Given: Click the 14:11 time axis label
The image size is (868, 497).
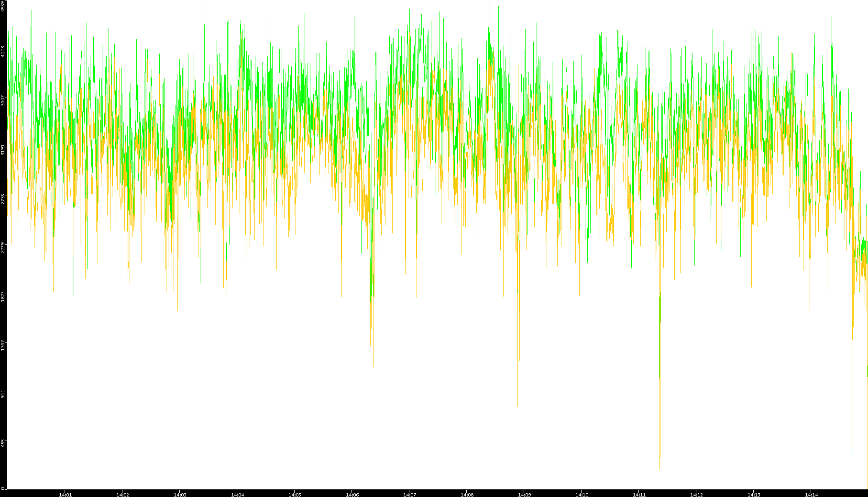Looking at the screenshot, I should 639,495.
